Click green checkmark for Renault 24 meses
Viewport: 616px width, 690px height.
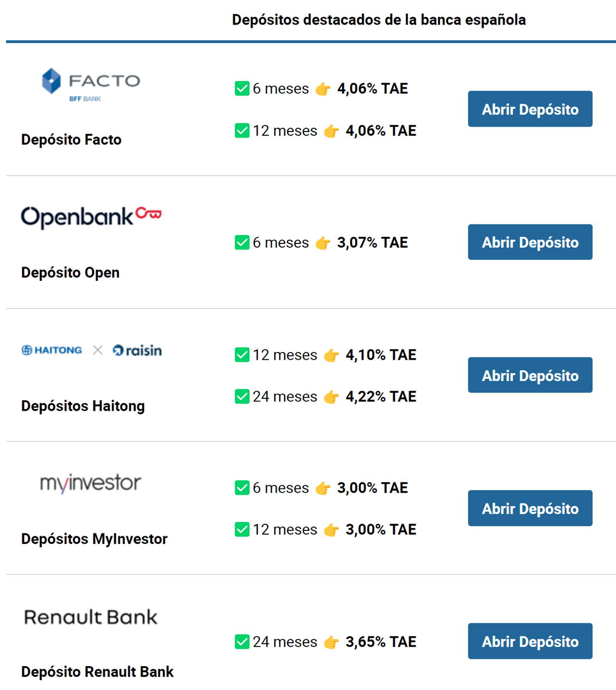point(242,642)
